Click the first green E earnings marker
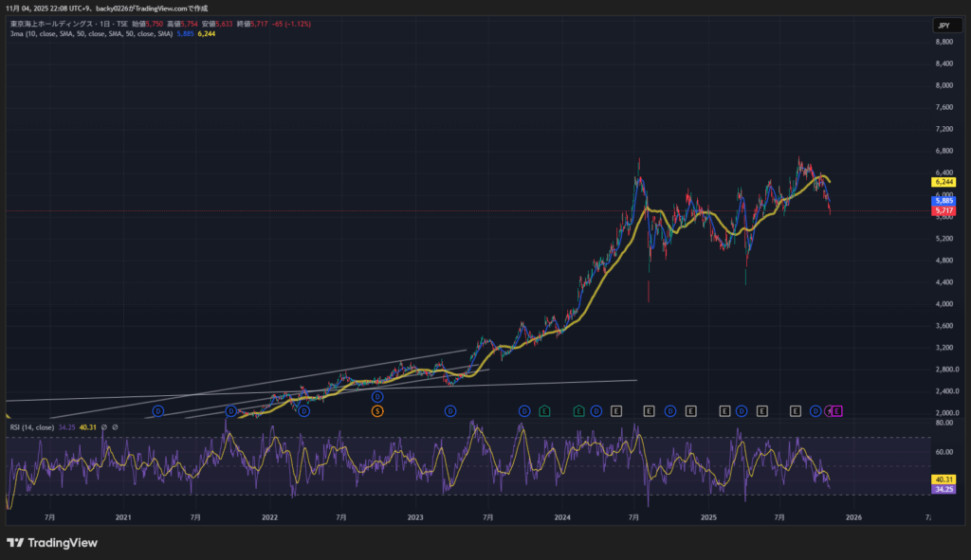The width and height of the screenshot is (971, 560). tap(544, 410)
